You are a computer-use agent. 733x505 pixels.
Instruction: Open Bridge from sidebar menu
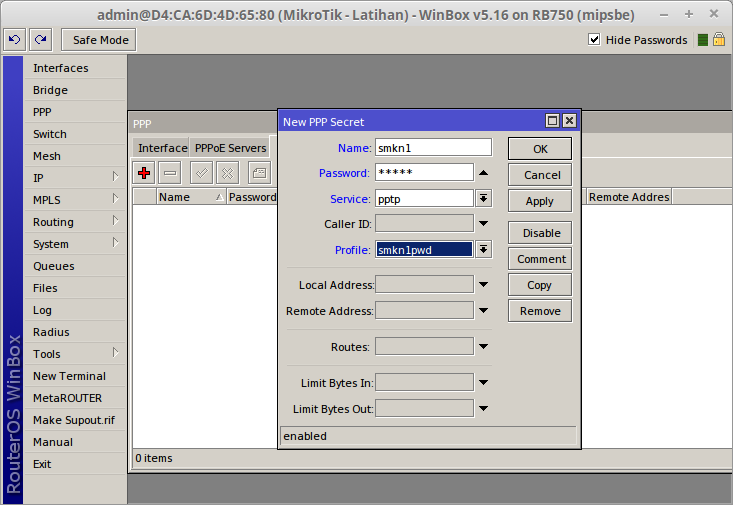pos(75,90)
